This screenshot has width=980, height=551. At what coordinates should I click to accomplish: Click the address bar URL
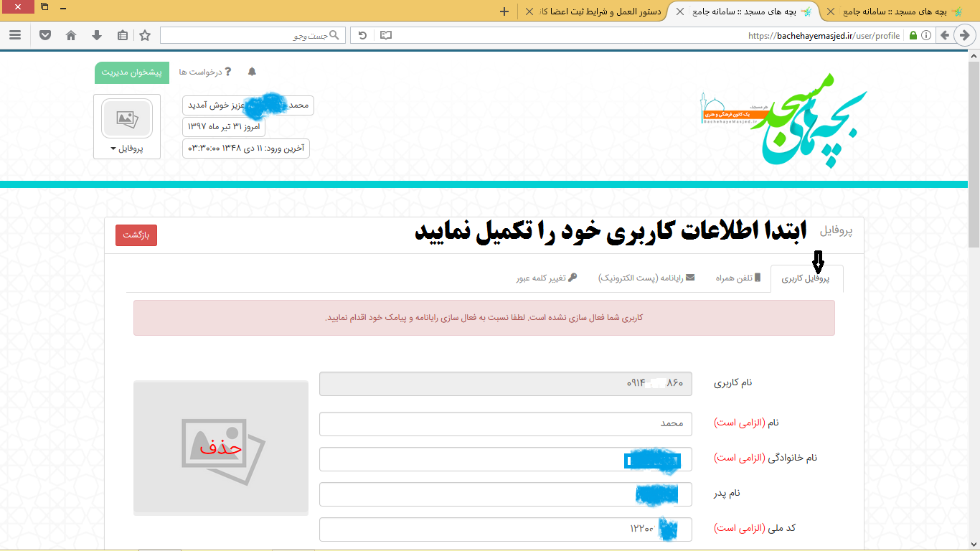tap(824, 35)
